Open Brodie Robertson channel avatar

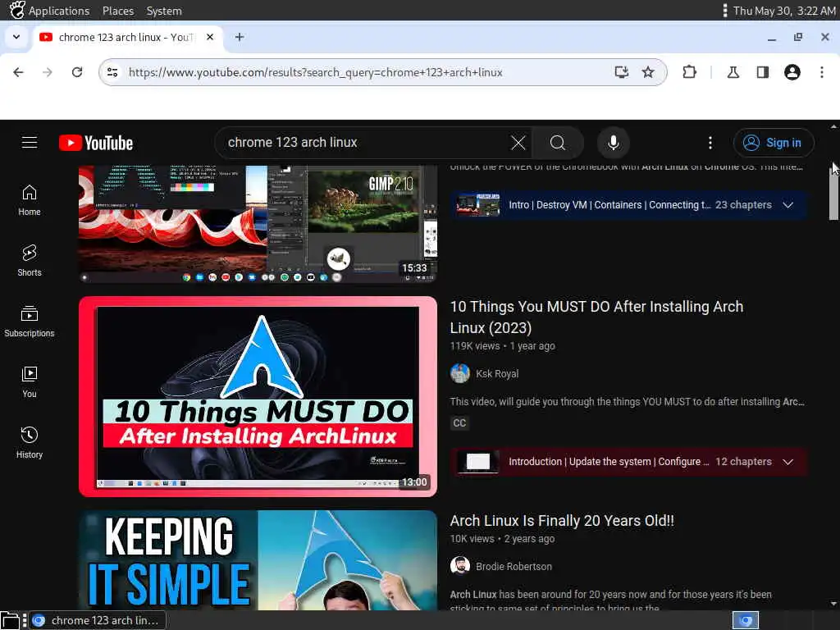459,565
